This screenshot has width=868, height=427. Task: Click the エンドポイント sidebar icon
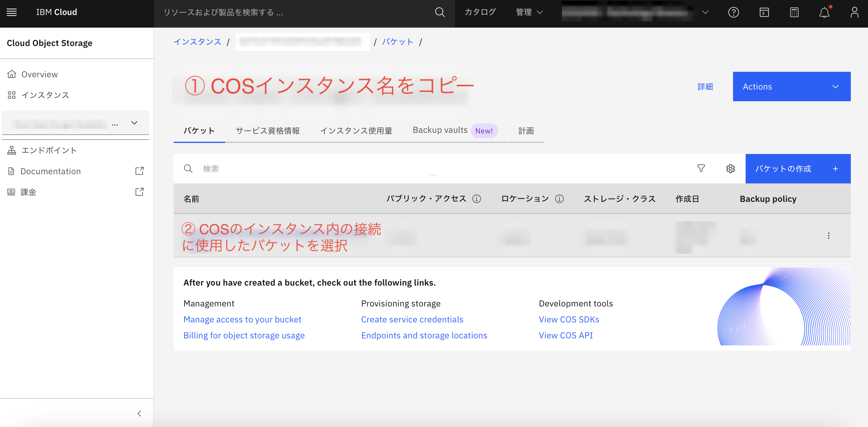click(x=11, y=150)
